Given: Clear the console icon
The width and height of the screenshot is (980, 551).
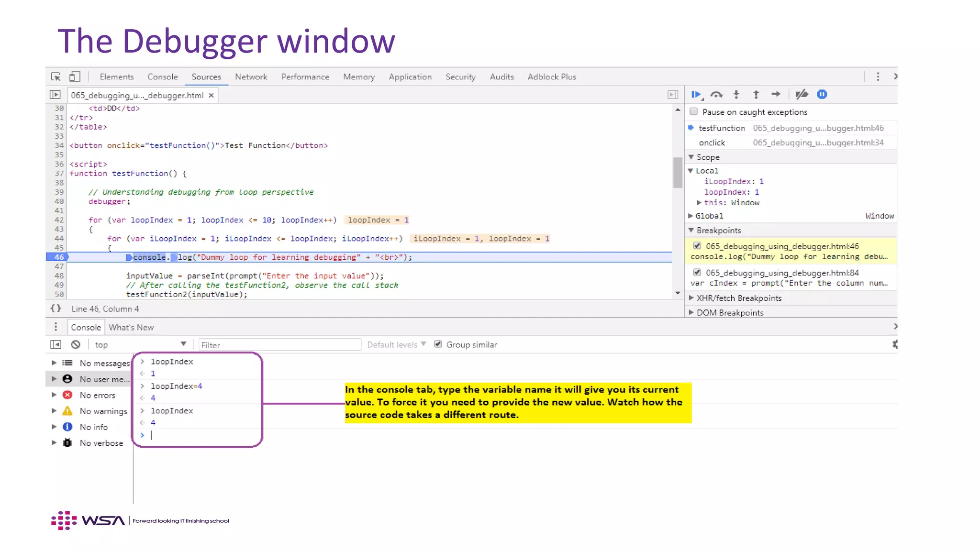Looking at the screenshot, I should (76, 344).
